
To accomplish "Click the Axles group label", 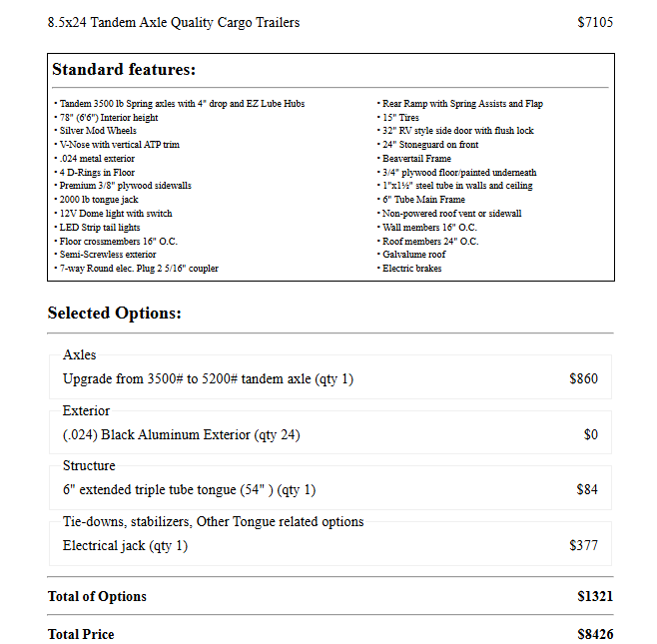I will click(x=80, y=355).
